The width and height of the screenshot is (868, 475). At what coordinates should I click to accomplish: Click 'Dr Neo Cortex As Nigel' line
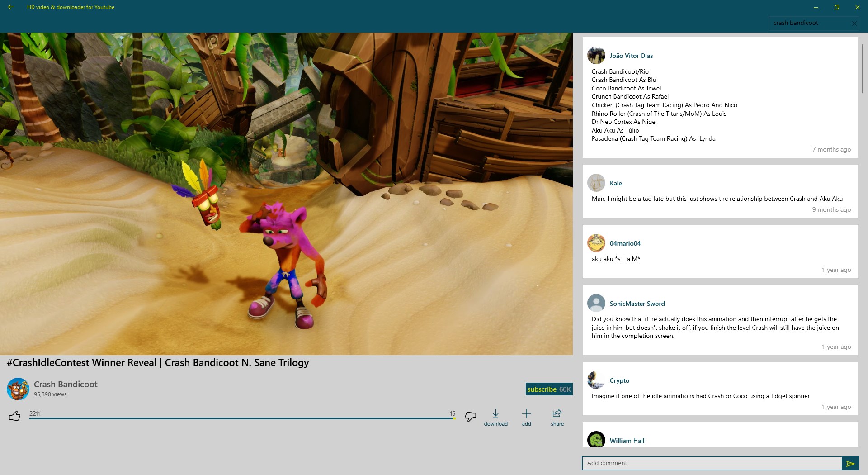click(624, 122)
